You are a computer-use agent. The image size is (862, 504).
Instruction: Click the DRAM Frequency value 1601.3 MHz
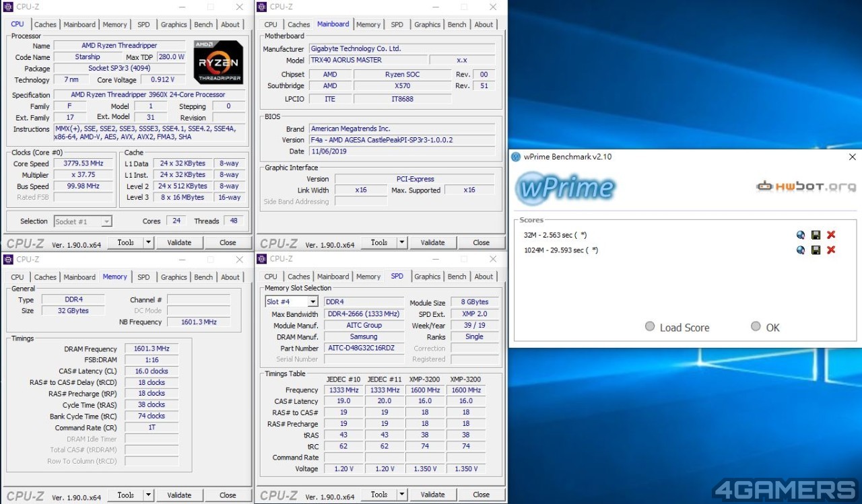click(152, 349)
